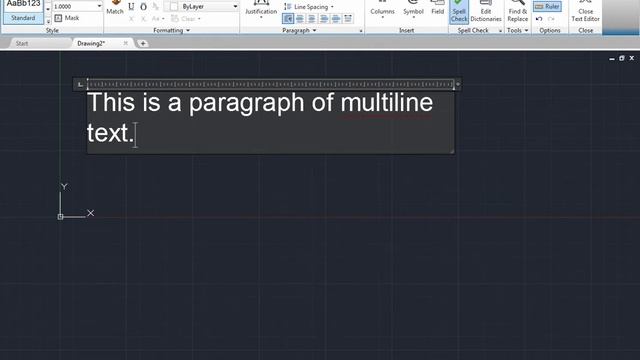Click inside the multiline text box
640x360 pixels.
coord(271,122)
